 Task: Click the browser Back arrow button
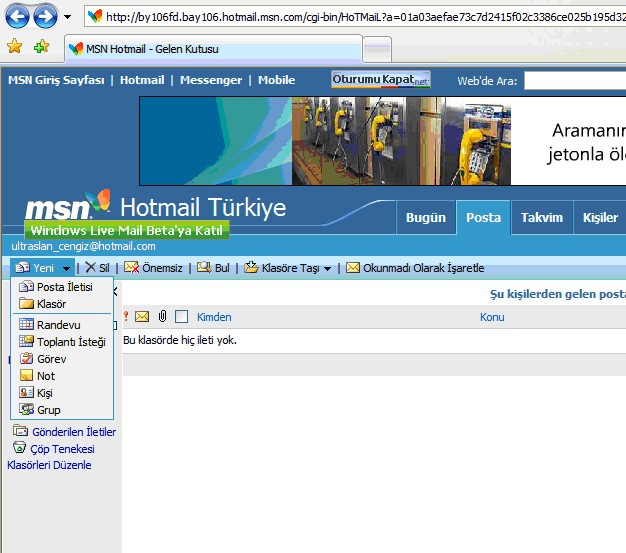click(17, 16)
